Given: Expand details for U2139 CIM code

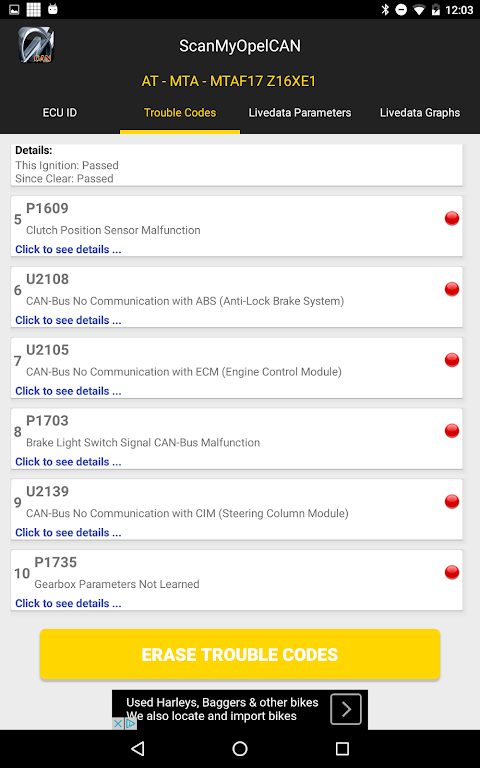Looking at the screenshot, I should 68,532.
